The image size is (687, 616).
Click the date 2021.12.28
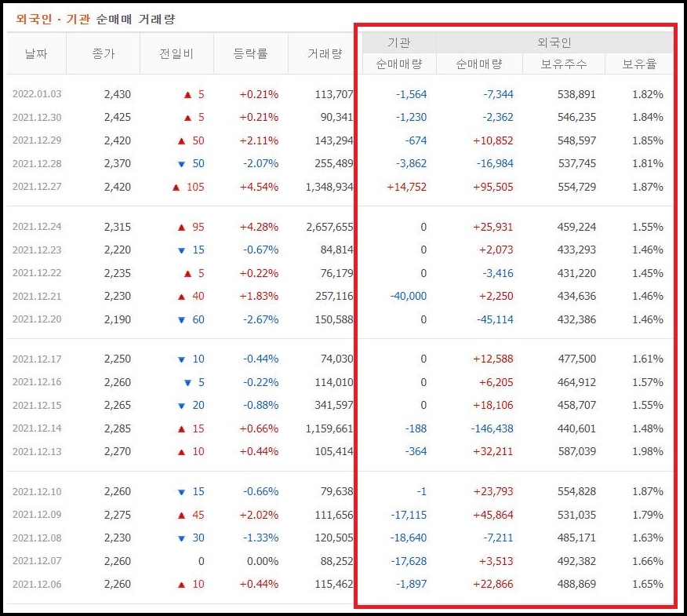click(x=37, y=163)
